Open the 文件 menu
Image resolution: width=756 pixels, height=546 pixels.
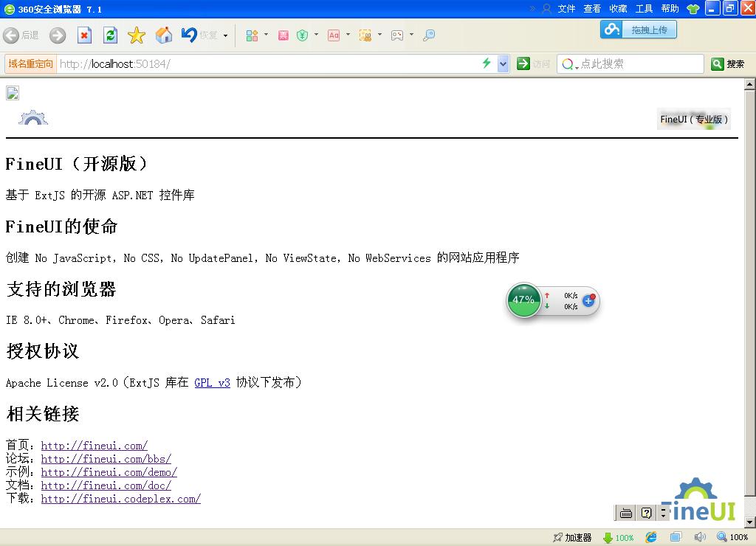(x=566, y=9)
